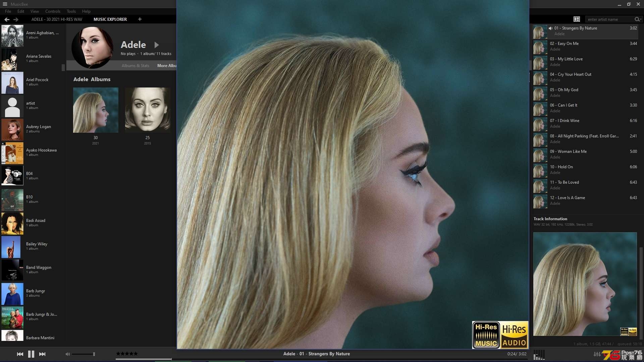Select artist Ariel Pocock
The image size is (644, 362).
[x=31, y=82]
